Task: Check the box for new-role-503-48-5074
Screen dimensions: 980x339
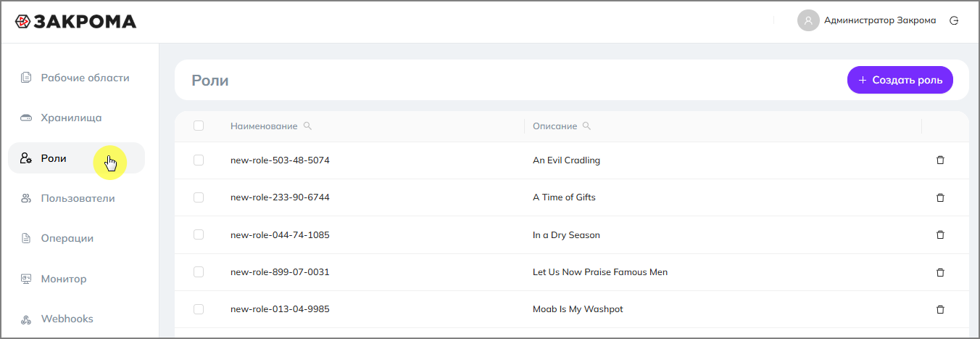Action: click(x=199, y=160)
